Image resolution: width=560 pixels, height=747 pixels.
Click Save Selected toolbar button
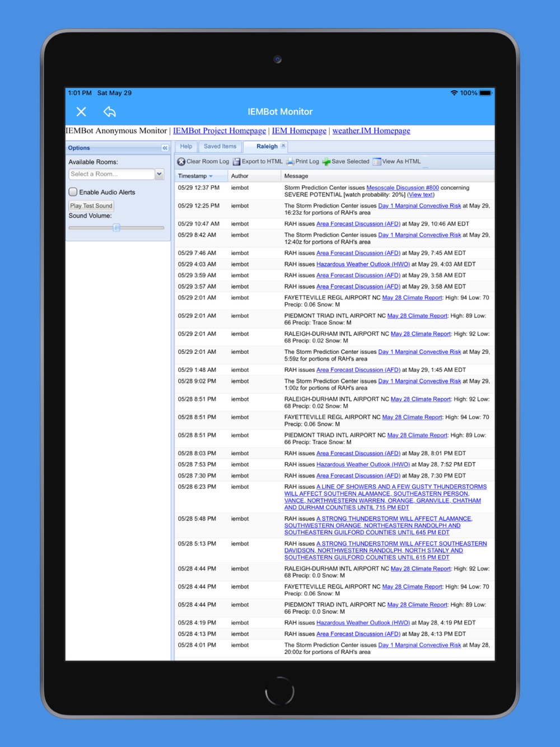(x=346, y=161)
